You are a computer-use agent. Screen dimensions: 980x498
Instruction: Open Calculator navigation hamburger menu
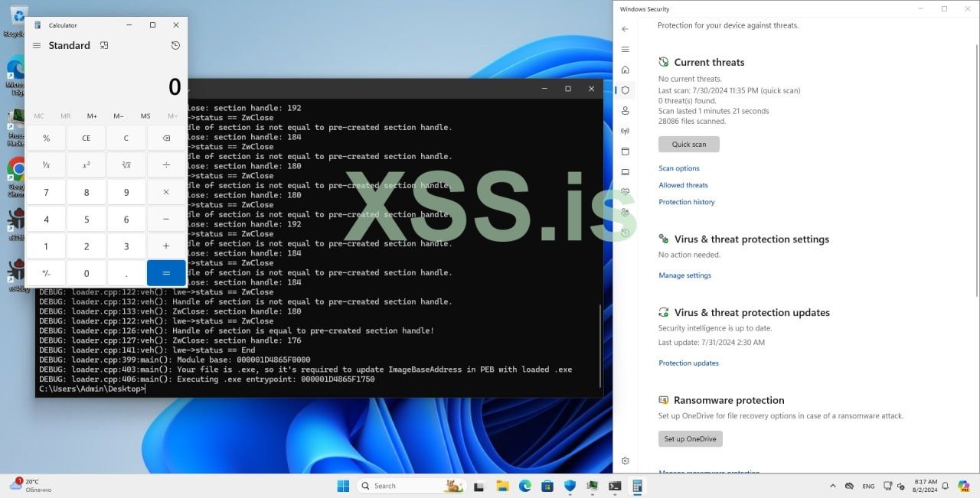[37, 45]
